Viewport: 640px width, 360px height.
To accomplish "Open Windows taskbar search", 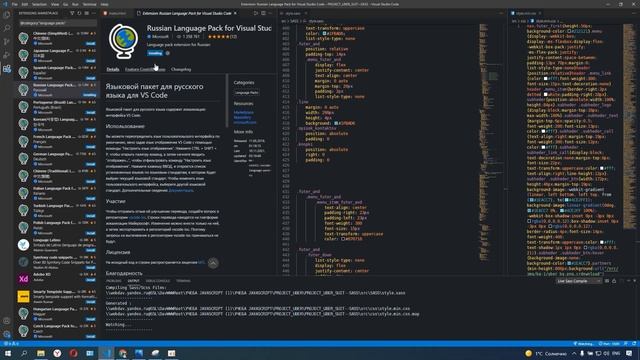I will pos(24,353).
